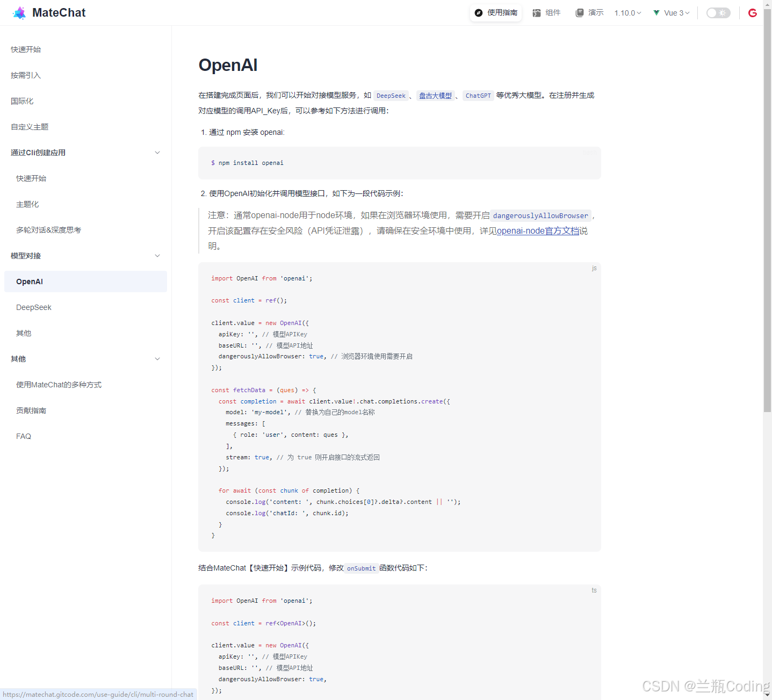772x700 pixels.
Task: Open the Vue 3 framework dropdown
Action: (x=677, y=13)
